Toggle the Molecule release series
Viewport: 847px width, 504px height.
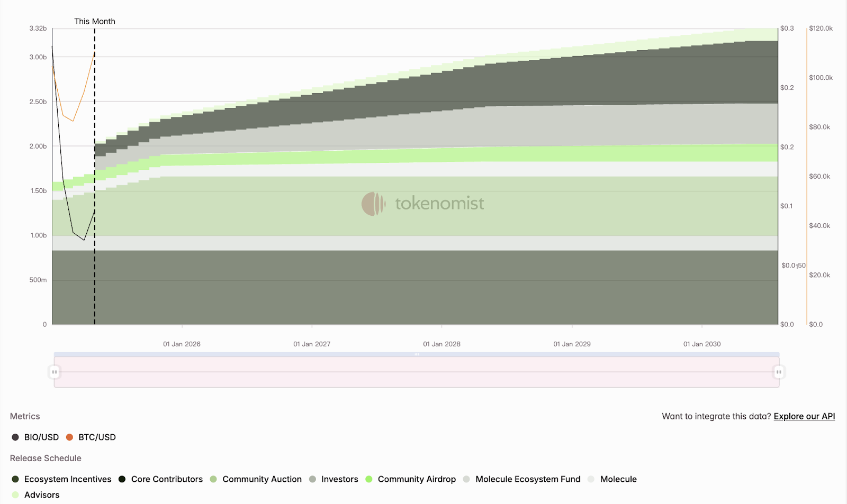tap(612, 479)
